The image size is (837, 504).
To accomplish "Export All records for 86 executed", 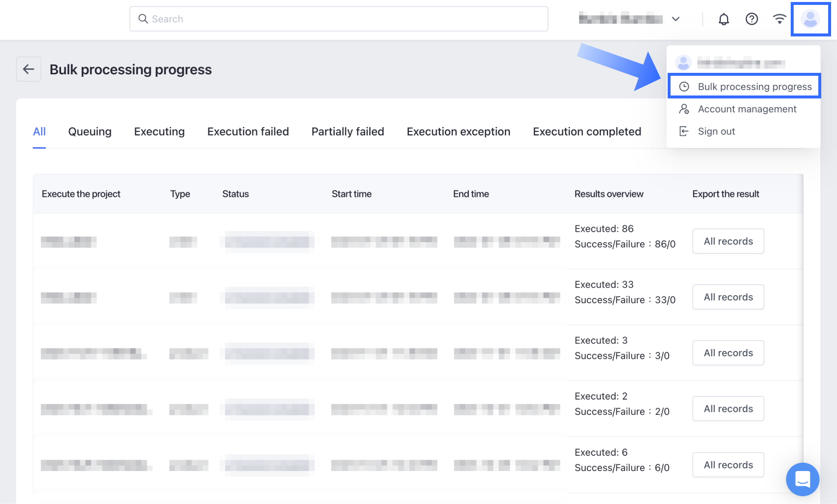I will [728, 241].
